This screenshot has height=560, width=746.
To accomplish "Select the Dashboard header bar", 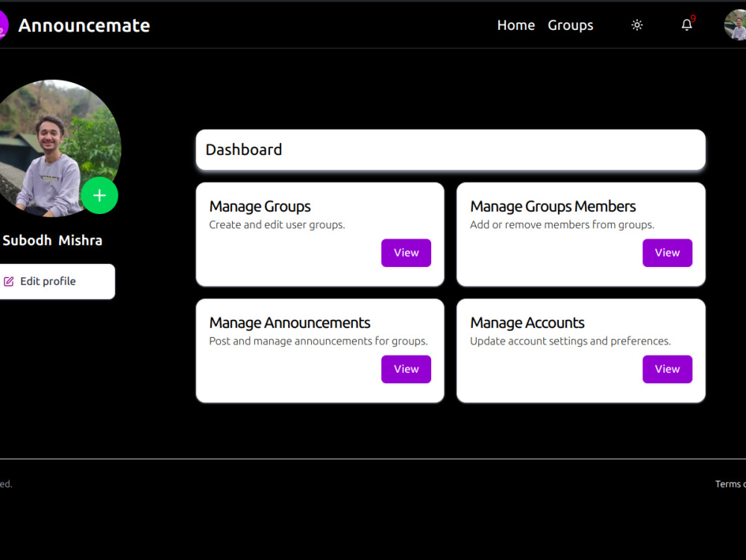I will (451, 150).
